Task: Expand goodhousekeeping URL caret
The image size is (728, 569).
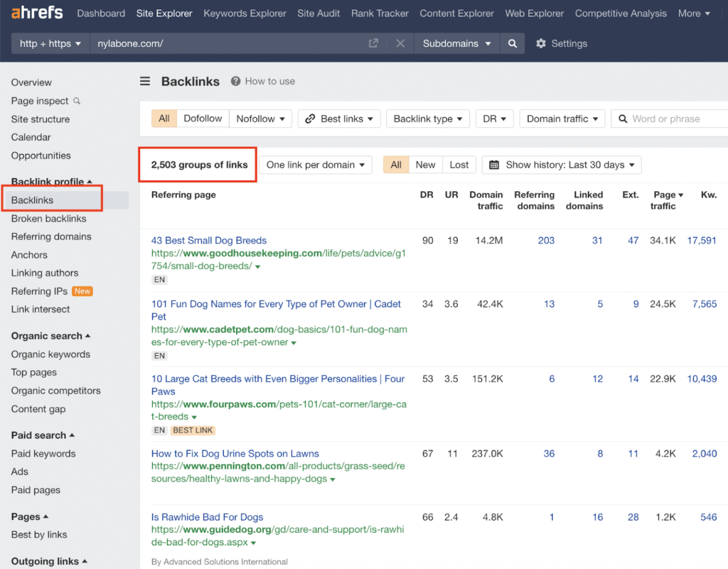Action: tap(257, 266)
